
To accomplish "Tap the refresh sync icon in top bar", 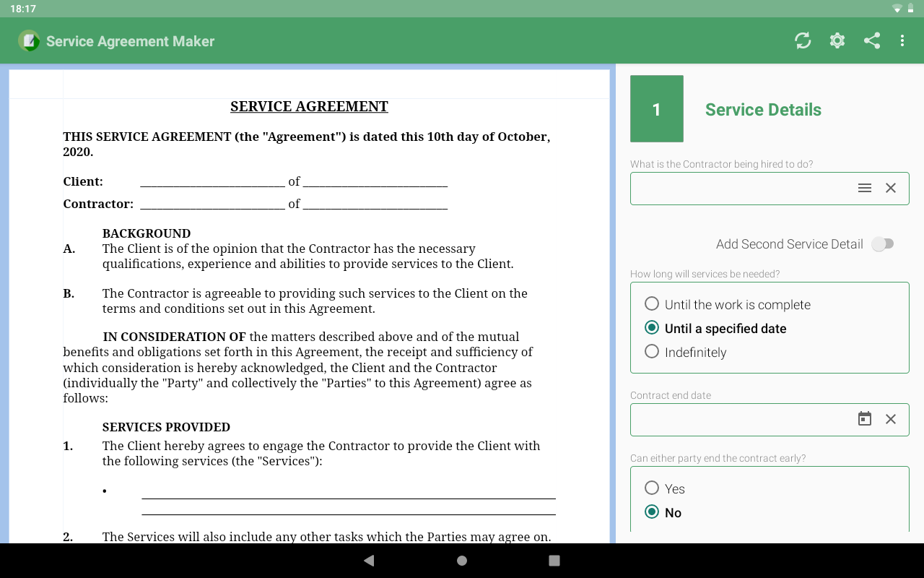I will pyautogui.click(x=803, y=40).
